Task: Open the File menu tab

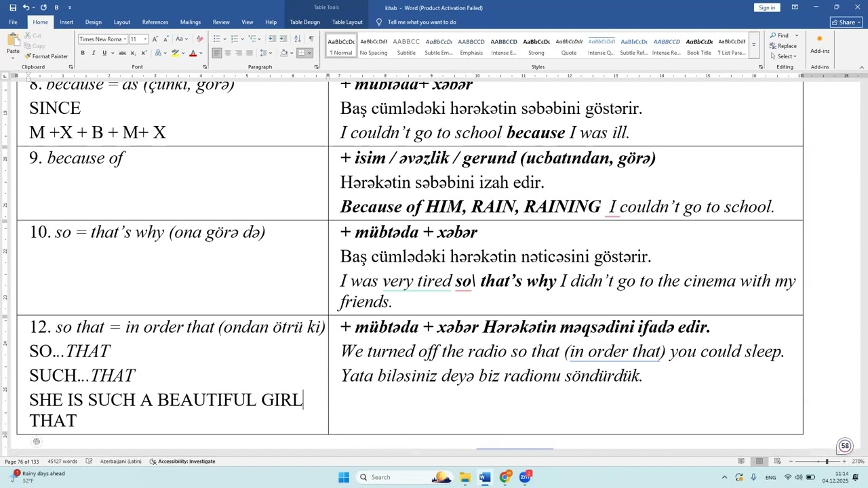Action: tap(13, 22)
